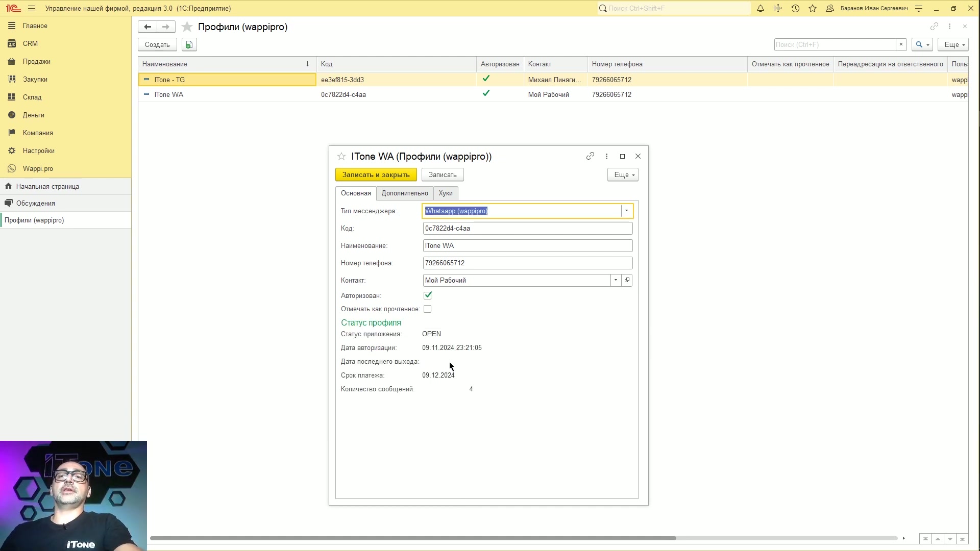
Task: Open Wappi.pro section in sidebar
Action: 38,168
